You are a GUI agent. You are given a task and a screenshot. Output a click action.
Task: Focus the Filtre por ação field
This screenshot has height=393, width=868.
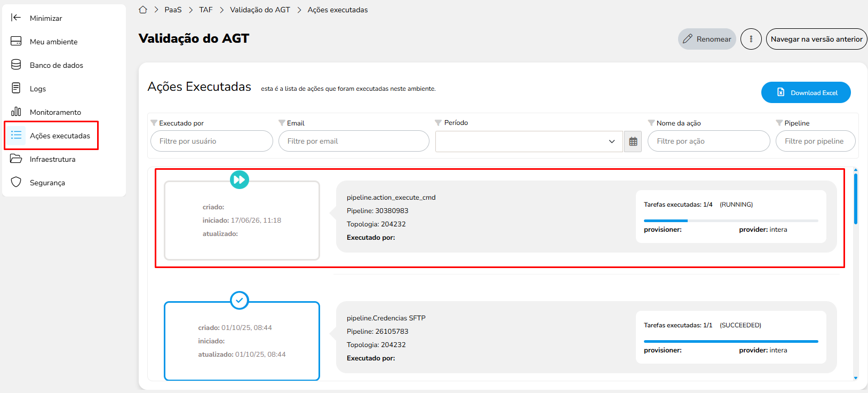709,141
